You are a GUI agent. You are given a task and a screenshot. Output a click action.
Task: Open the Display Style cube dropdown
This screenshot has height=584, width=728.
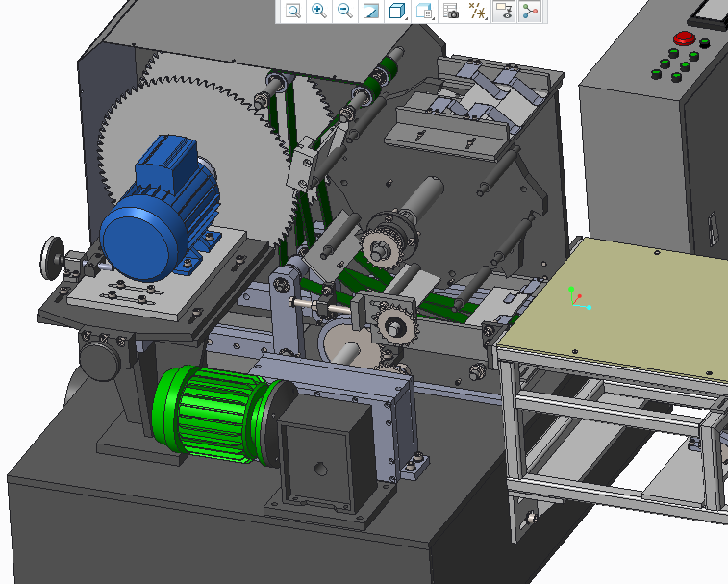tap(397, 11)
